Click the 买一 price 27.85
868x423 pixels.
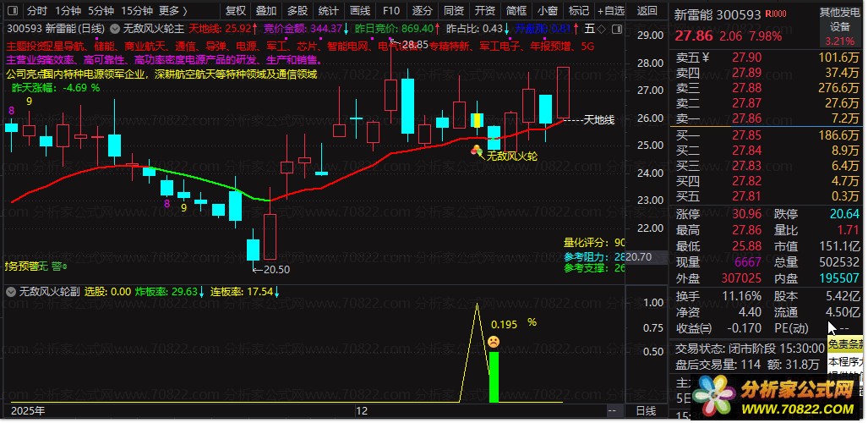coord(747,136)
